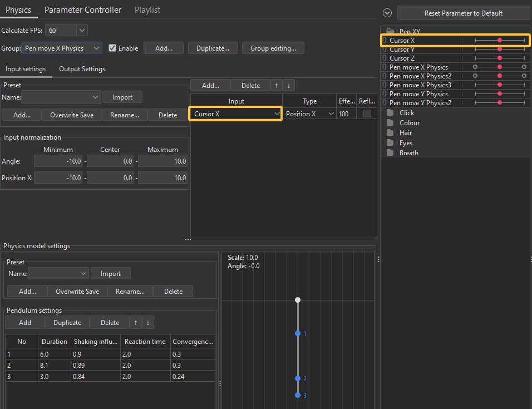Viewport: 532px width, 409px height.
Task: Click the white pendulum anchor point
Action: click(x=298, y=300)
